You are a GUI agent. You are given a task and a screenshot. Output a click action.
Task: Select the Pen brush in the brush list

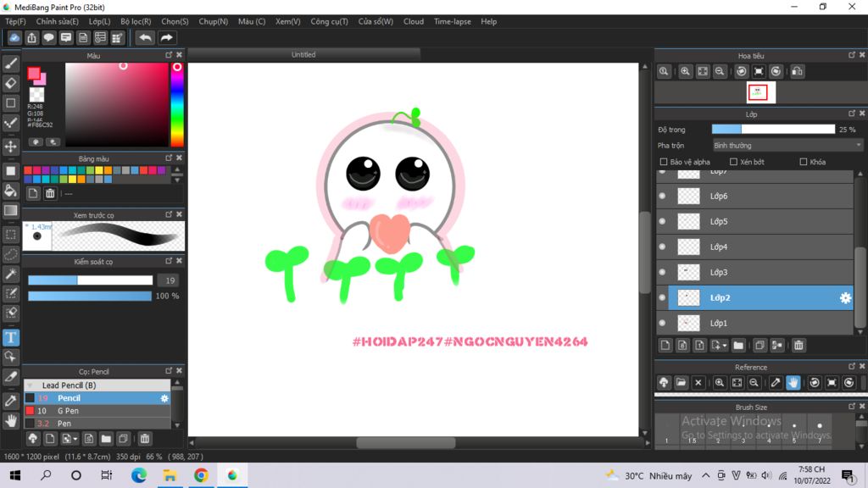click(x=97, y=424)
